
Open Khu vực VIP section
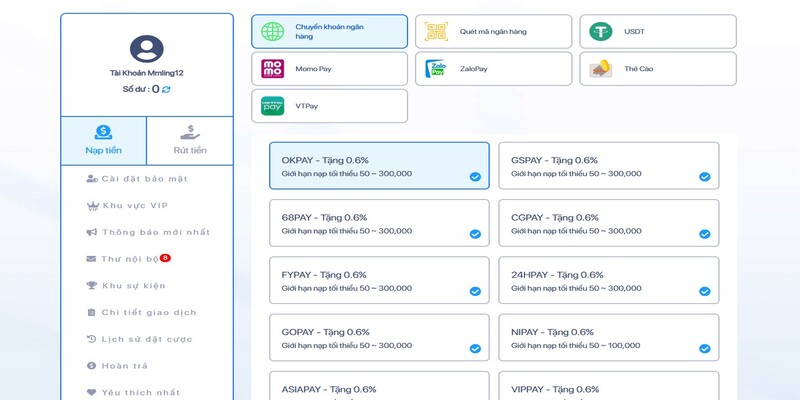pyautogui.click(x=135, y=206)
